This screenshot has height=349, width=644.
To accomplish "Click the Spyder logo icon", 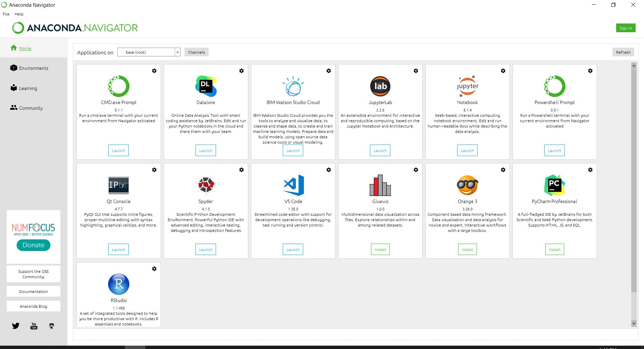I will [x=206, y=185].
